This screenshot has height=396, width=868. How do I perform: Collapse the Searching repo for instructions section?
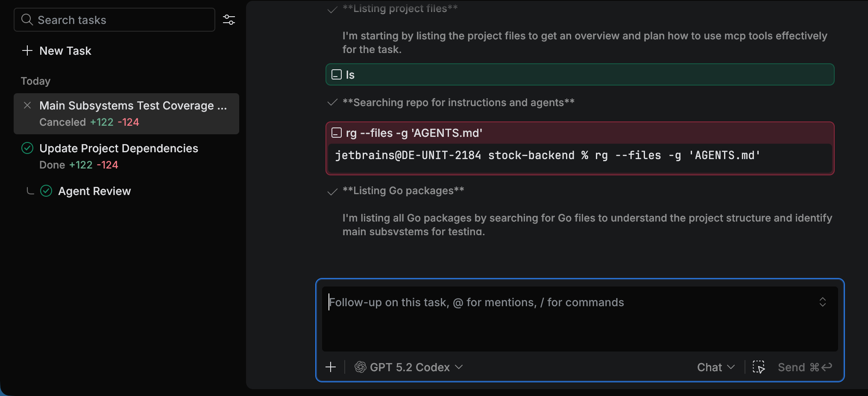pos(332,103)
